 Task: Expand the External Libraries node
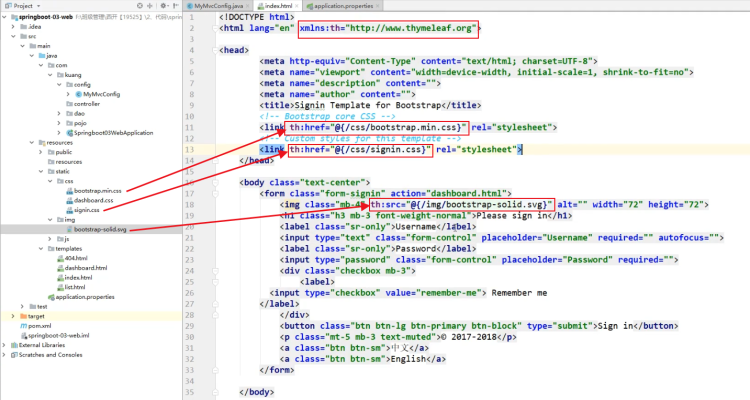(4, 345)
